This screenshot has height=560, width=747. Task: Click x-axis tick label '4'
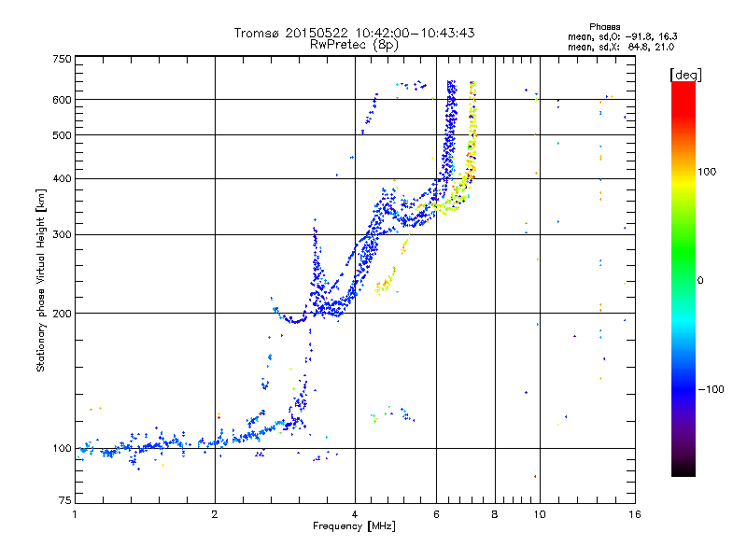point(355,514)
